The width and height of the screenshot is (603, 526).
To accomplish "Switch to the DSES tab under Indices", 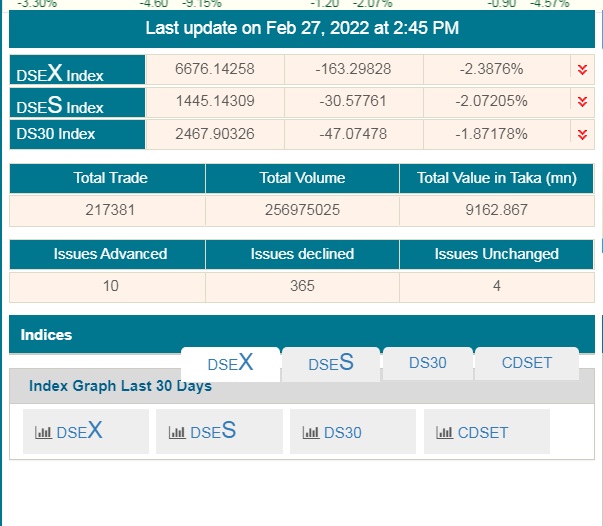I will click(x=330, y=363).
